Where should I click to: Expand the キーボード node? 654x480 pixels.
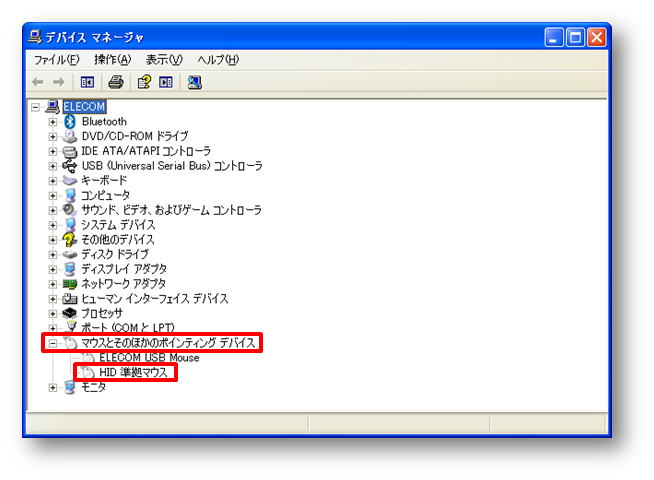pos(53,181)
